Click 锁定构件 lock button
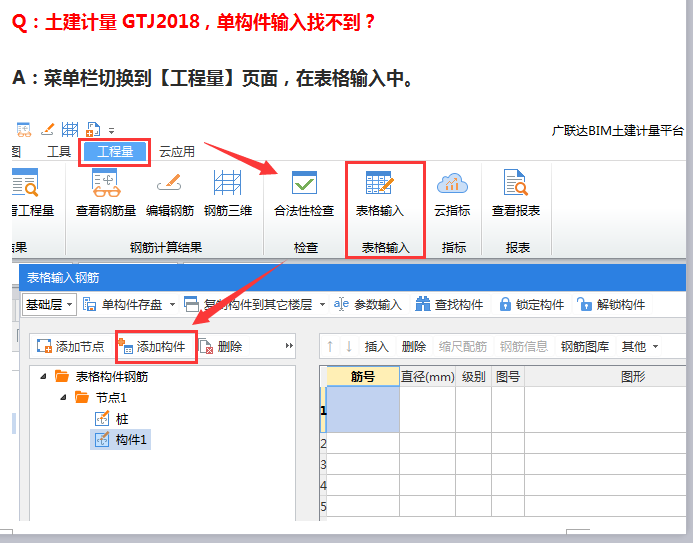693x543 pixels. coord(531,304)
